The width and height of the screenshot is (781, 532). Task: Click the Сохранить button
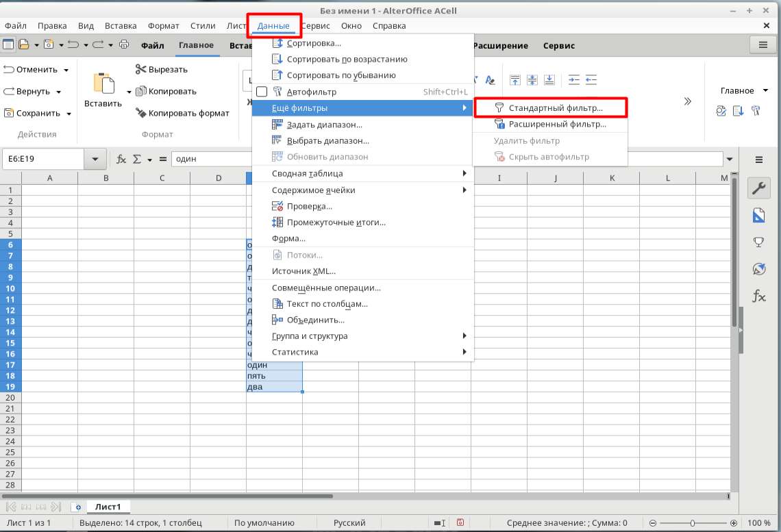click(32, 113)
